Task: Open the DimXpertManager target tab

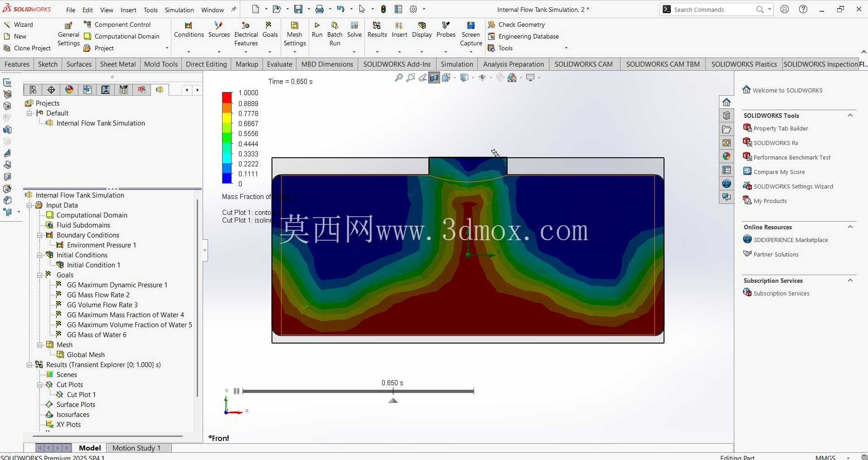Action: pyautogui.click(x=51, y=90)
